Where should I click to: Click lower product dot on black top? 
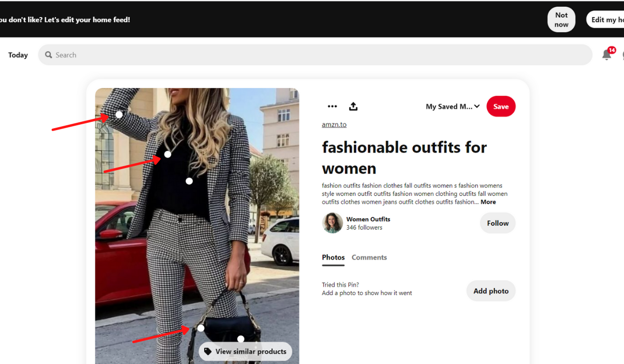[189, 181]
